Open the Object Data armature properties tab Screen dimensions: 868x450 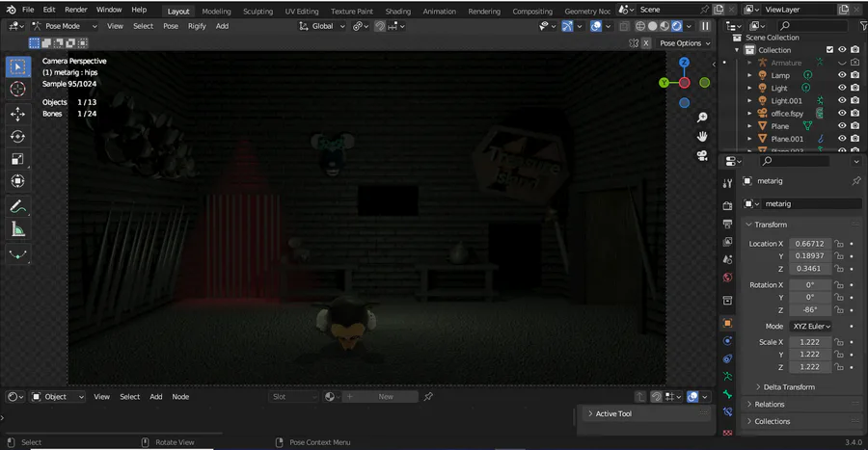[727, 377]
